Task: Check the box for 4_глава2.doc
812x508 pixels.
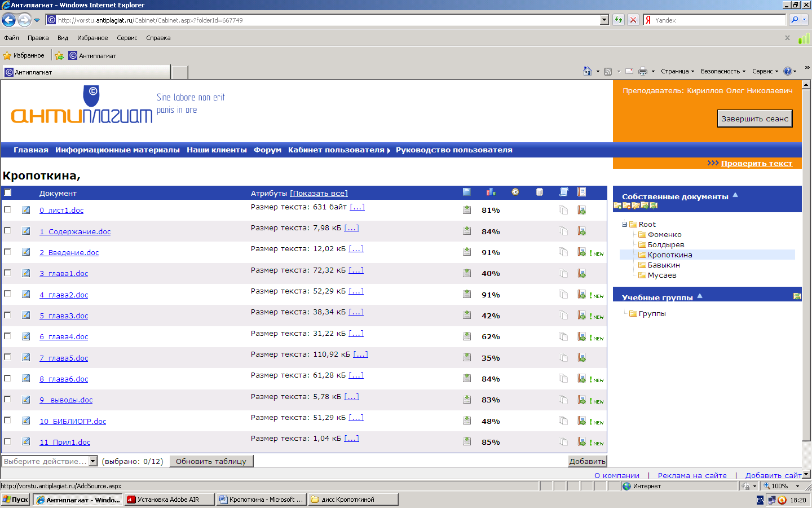Action: pos(8,294)
